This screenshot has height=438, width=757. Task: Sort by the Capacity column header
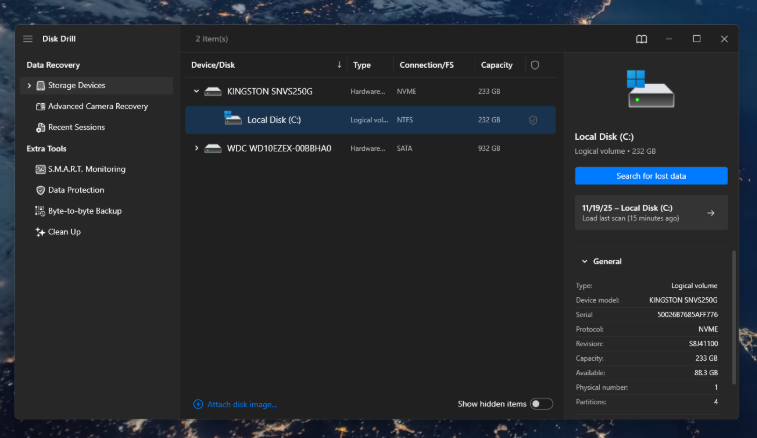tap(497, 65)
